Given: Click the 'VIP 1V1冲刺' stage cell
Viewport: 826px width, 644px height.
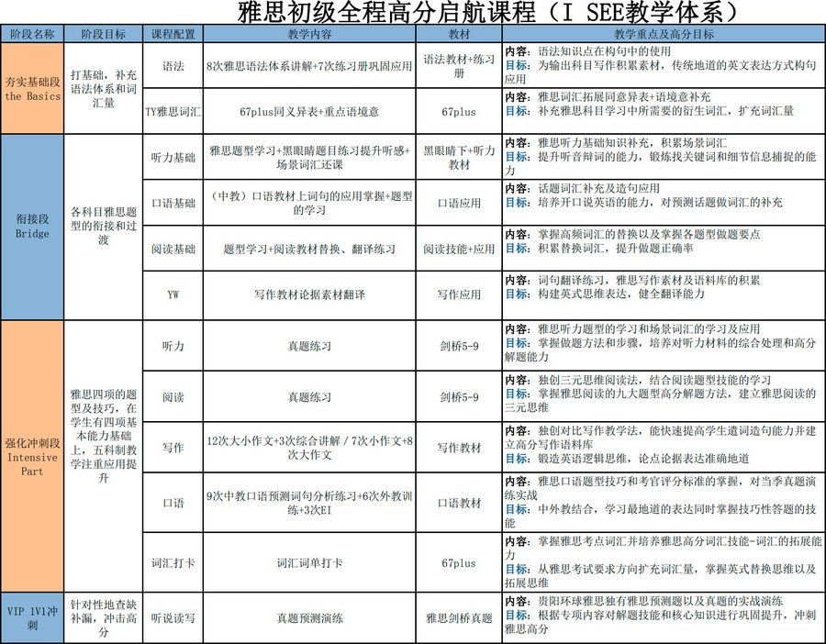Looking at the screenshot, I should point(32,617).
